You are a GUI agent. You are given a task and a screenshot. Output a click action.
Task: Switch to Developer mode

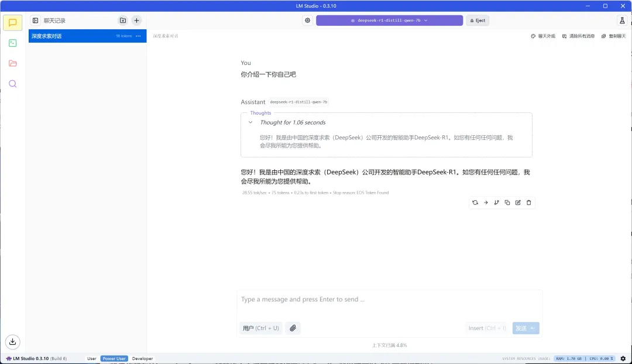(142, 358)
